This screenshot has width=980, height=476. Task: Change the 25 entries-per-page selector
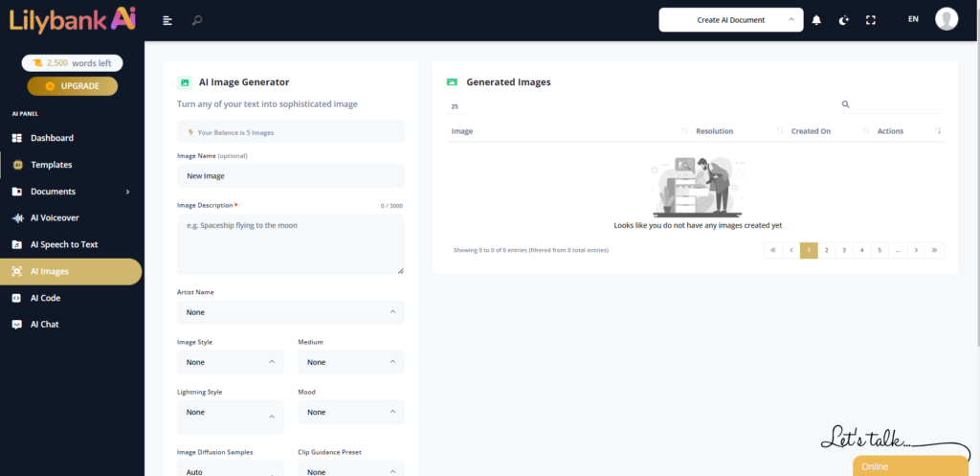[455, 107]
